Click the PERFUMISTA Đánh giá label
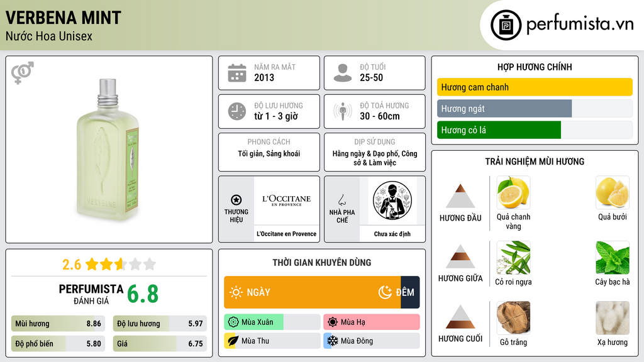Viewport: 644px width, 362px height. click(x=91, y=294)
